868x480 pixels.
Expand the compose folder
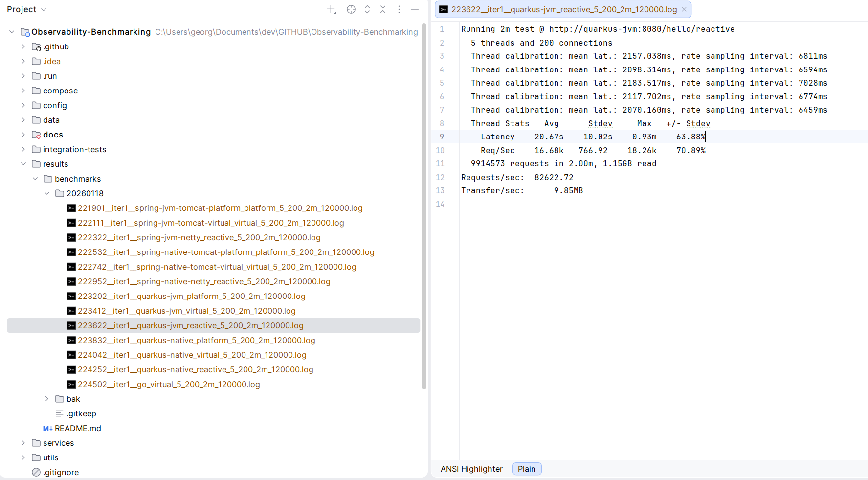point(23,91)
